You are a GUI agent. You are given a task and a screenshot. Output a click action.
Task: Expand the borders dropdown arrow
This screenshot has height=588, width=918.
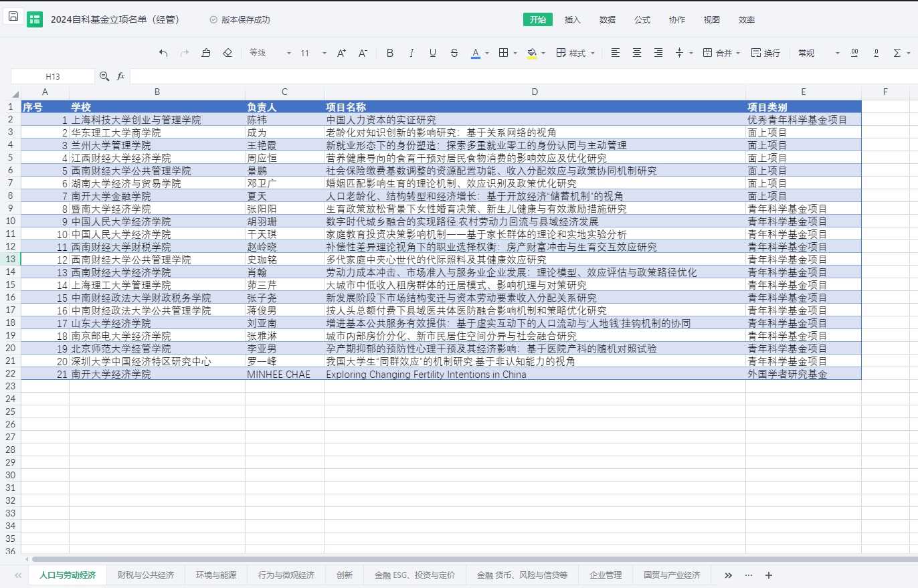(516, 53)
